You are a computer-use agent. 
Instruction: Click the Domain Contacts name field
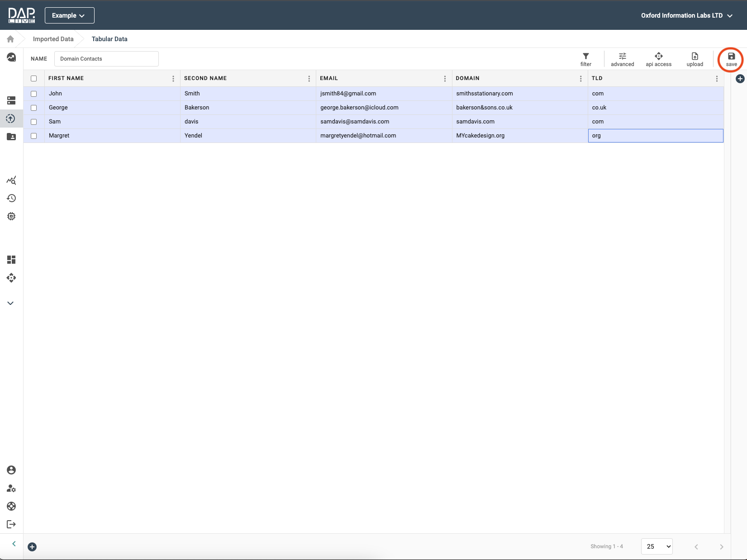pos(106,59)
